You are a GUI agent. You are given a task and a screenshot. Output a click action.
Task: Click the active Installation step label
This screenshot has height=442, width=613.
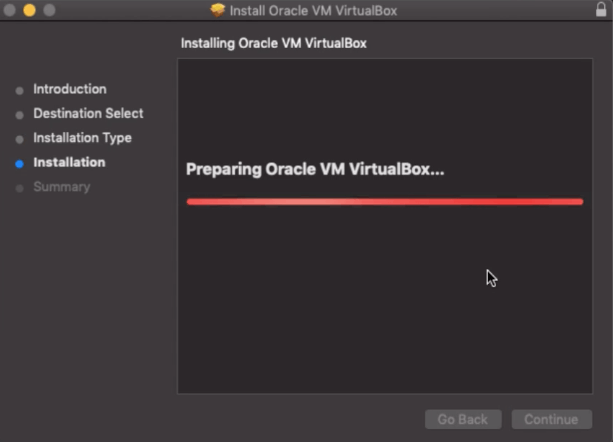(69, 162)
